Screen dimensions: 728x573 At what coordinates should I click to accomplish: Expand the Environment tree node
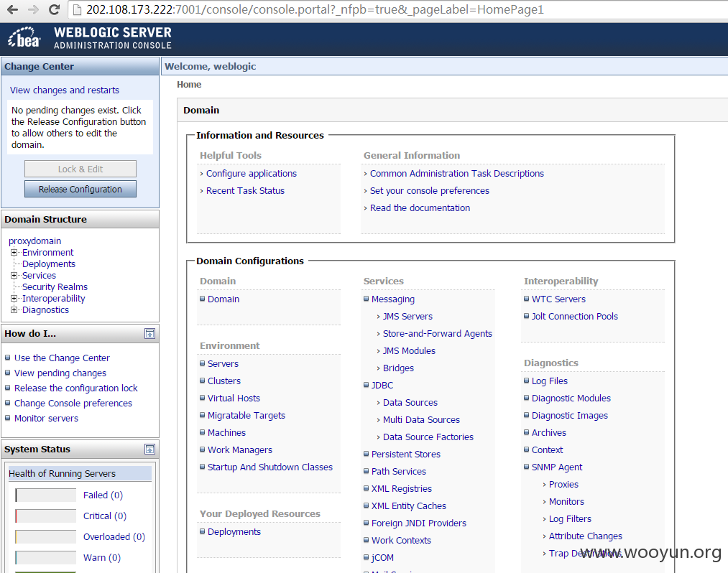pyautogui.click(x=14, y=253)
